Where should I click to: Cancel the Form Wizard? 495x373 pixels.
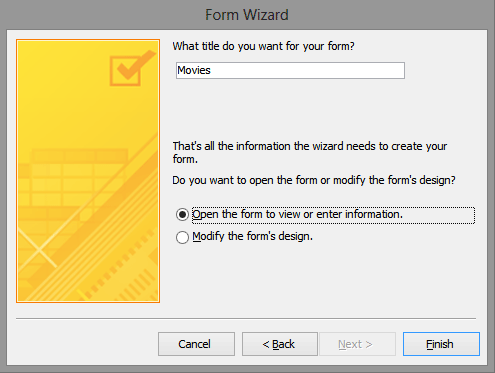pyautogui.click(x=196, y=344)
